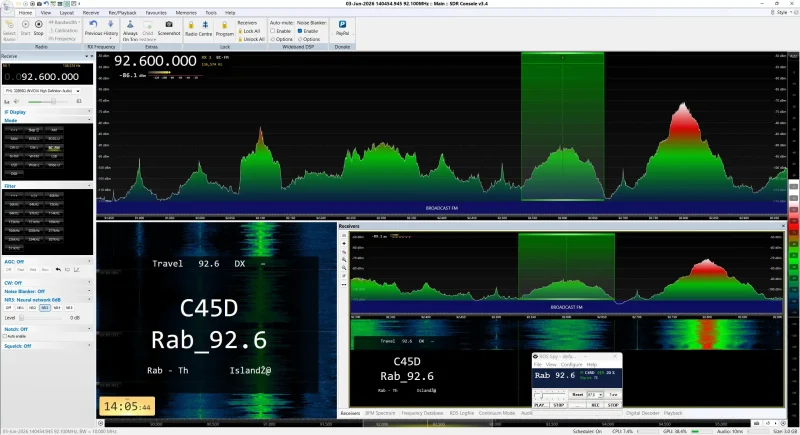Select NR1 noise reduction option
Image resolution: width=800 pixels, height=435 pixels.
click(x=20, y=308)
